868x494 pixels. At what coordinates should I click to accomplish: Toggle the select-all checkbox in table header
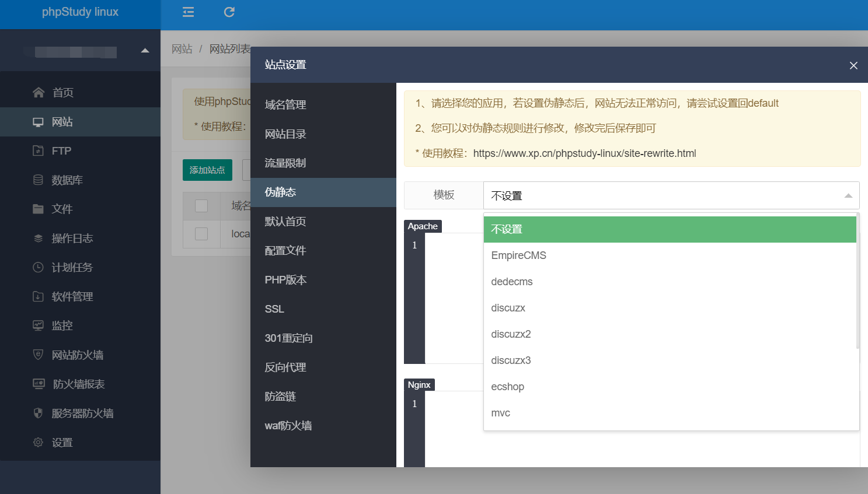tap(201, 206)
